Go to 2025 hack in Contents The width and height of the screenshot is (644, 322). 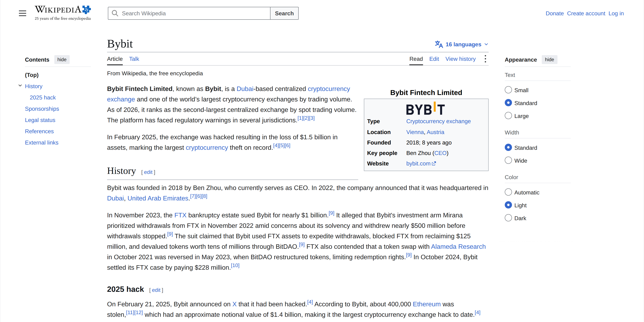pos(43,97)
